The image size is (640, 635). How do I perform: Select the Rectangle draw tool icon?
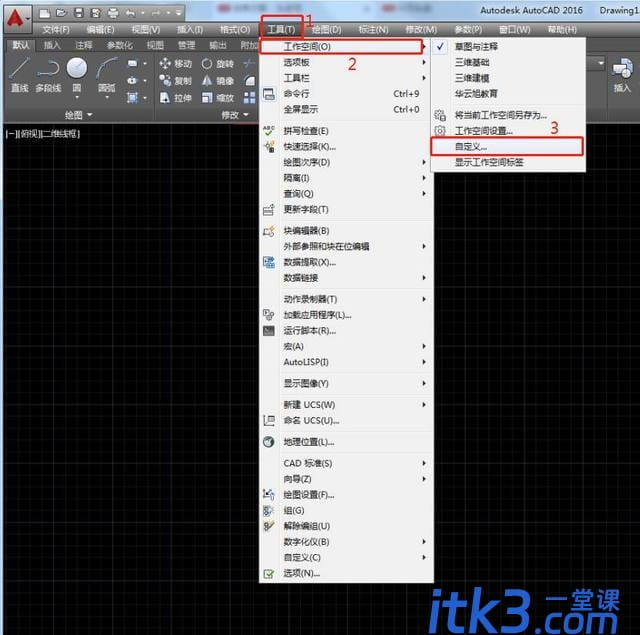(132, 64)
